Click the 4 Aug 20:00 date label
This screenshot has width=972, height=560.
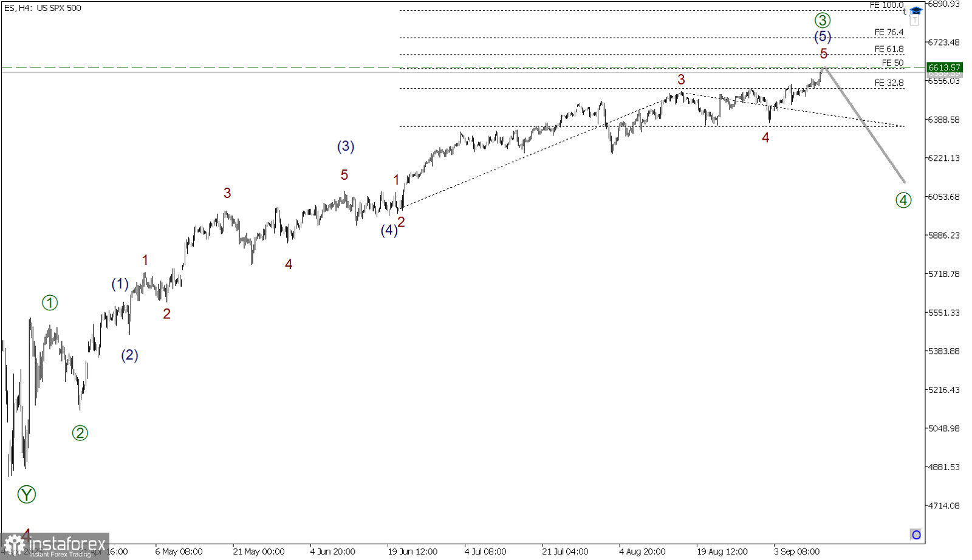(642, 551)
